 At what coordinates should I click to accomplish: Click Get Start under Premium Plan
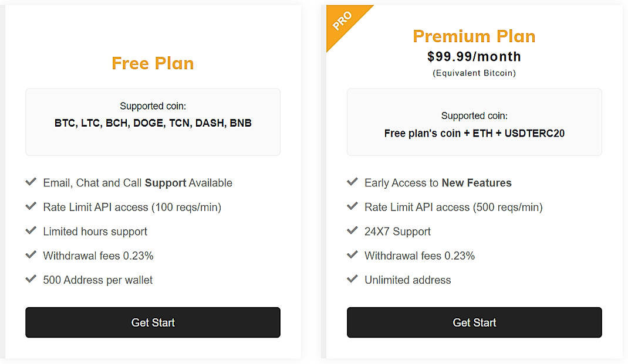coord(474,322)
